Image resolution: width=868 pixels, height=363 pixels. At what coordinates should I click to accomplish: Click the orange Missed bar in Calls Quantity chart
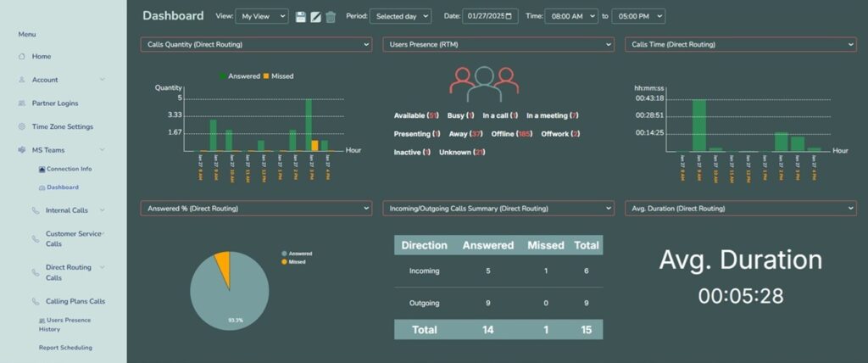(x=314, y=146)
